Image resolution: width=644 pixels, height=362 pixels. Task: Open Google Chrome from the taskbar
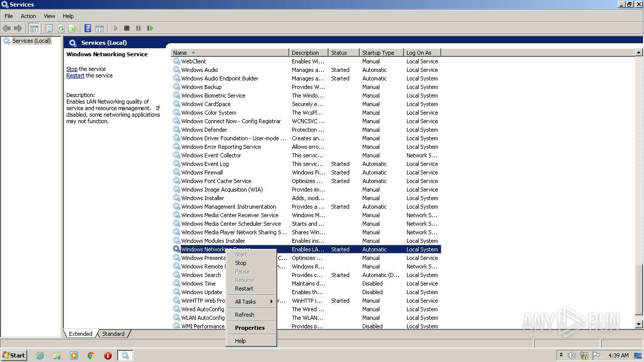[91, 355]
